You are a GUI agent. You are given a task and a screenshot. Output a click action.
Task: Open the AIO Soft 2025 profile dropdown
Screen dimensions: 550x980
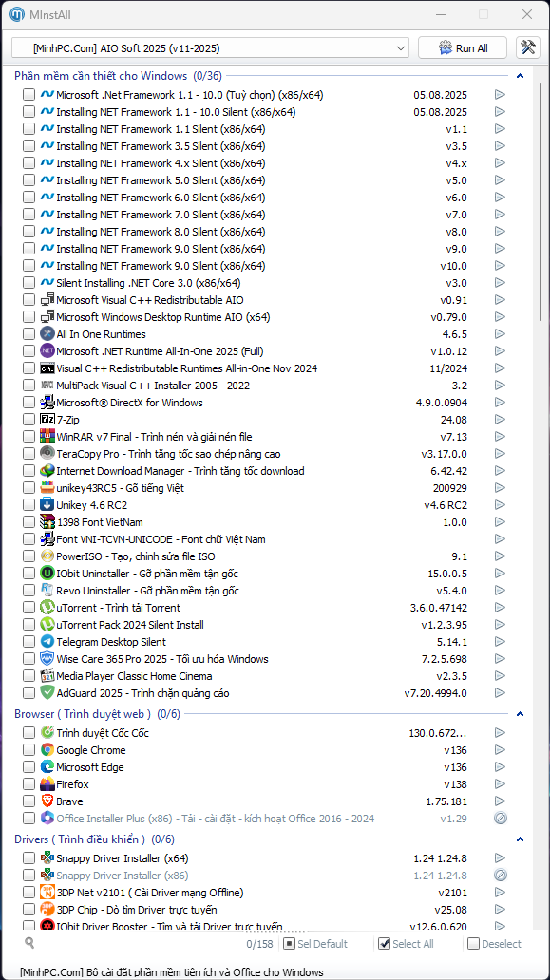211,48
